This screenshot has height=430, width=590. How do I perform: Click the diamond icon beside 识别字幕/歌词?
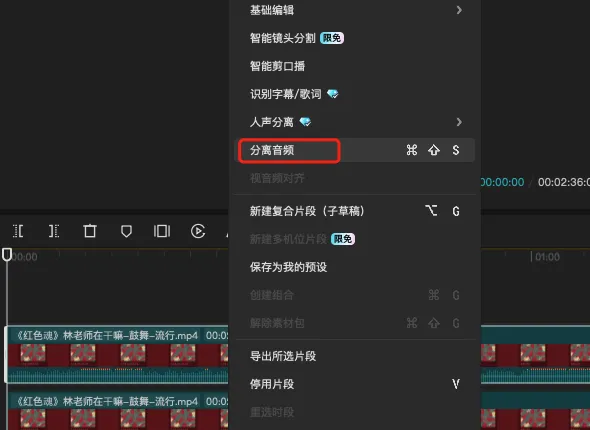click(x=332, y=94)
